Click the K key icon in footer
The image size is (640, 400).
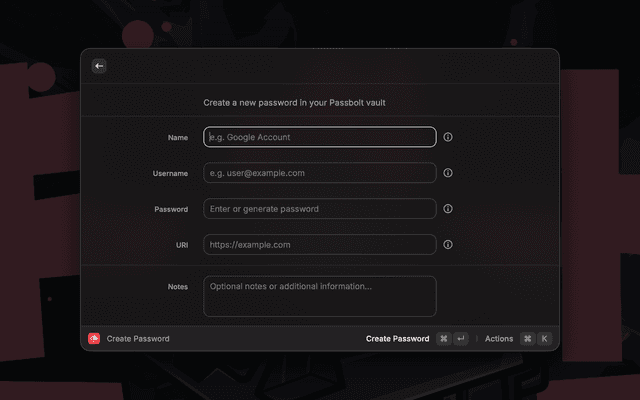(544, 339)
